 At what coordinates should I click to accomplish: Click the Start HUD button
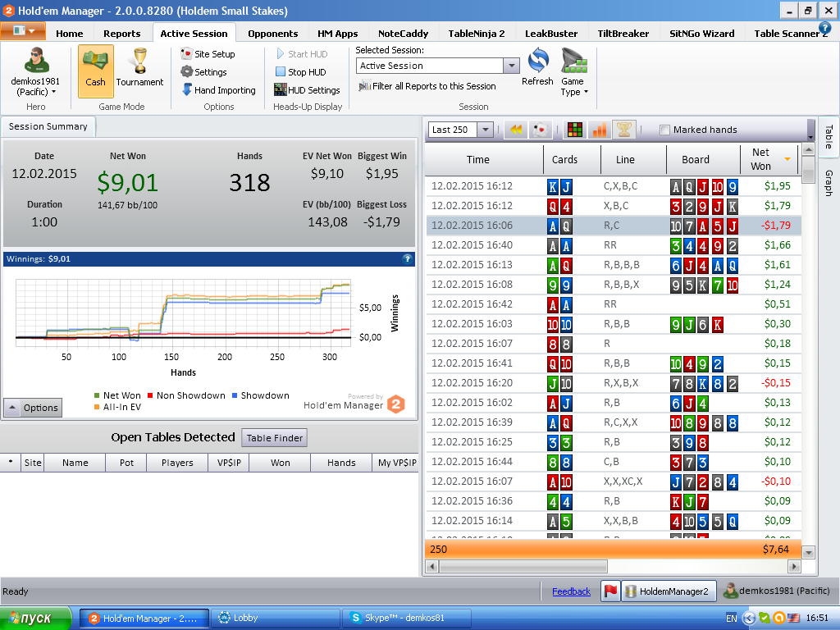click(302, 53)
